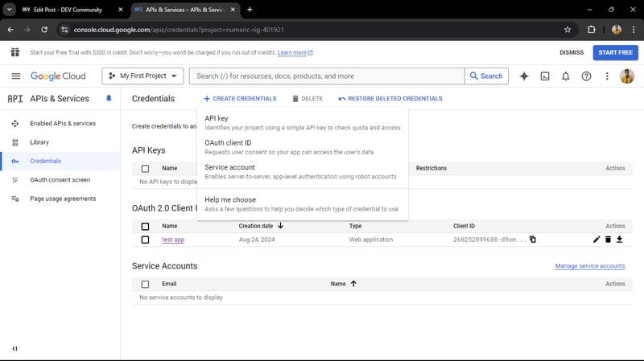Activate Cloud Shell terminal icon

(545, 76)
